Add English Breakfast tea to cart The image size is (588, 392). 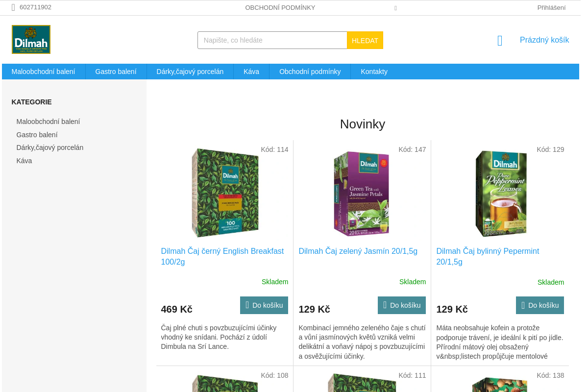point(264,305)
